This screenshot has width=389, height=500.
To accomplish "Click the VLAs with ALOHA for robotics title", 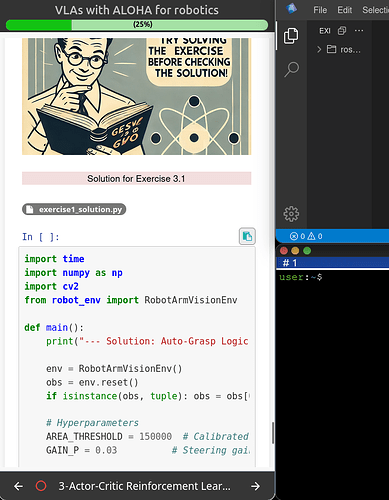I will (x=137, y=10).
